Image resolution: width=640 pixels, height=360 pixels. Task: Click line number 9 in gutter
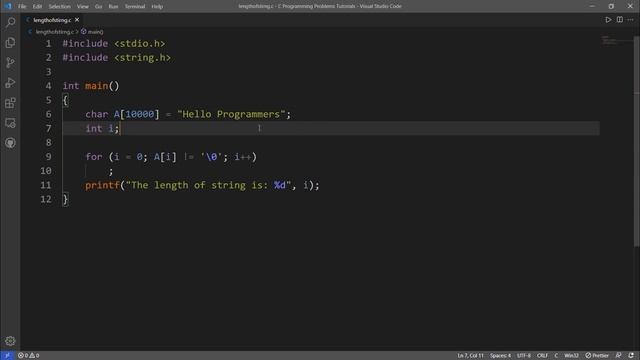[48, 157]
